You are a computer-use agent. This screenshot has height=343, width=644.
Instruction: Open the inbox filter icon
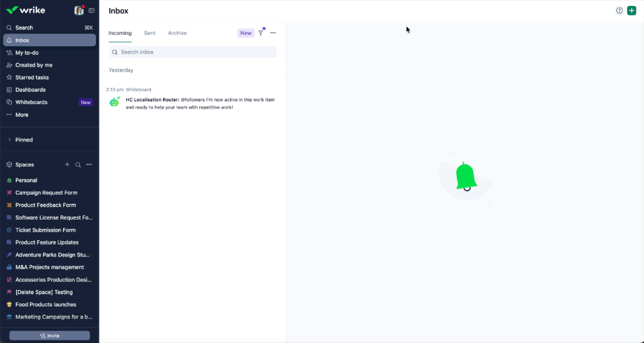tap(261, 33)
